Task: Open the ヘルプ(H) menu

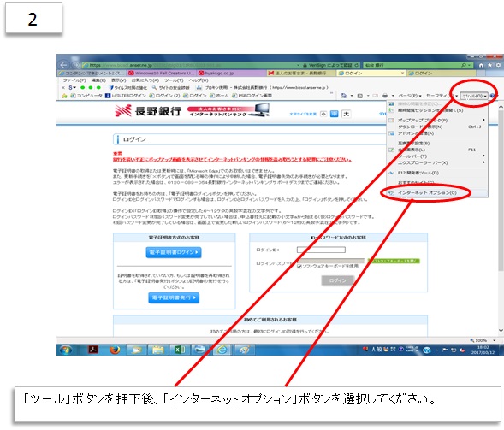Action: pos(199,80)
